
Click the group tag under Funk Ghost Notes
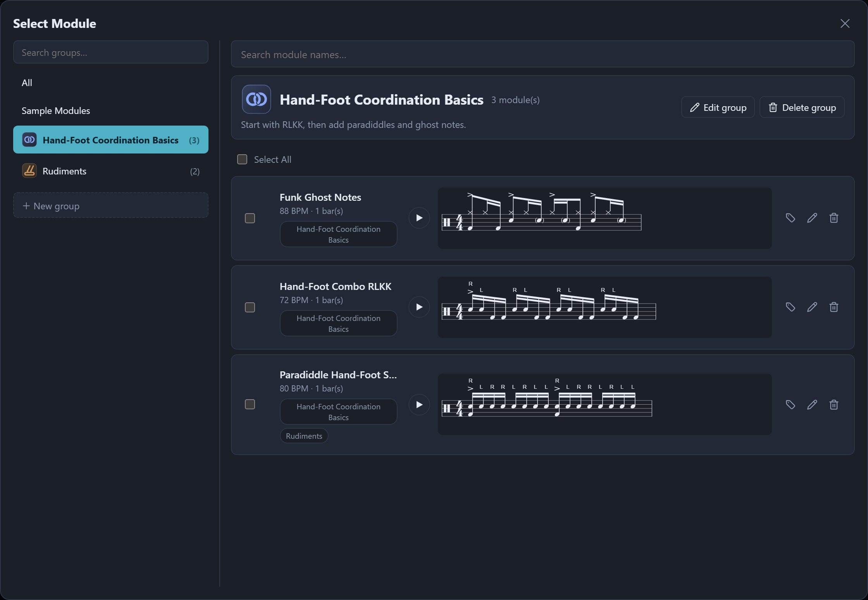(x=338, y=234)
